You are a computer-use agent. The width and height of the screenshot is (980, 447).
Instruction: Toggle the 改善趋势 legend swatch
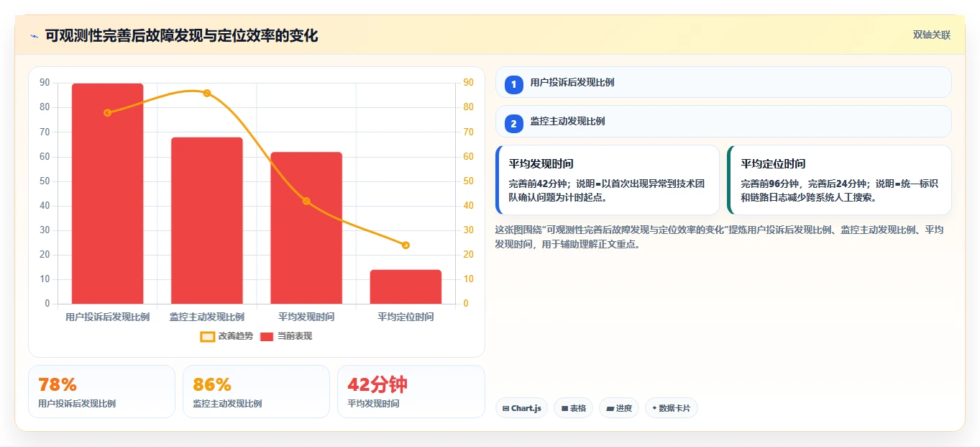(x=207, y=336)
